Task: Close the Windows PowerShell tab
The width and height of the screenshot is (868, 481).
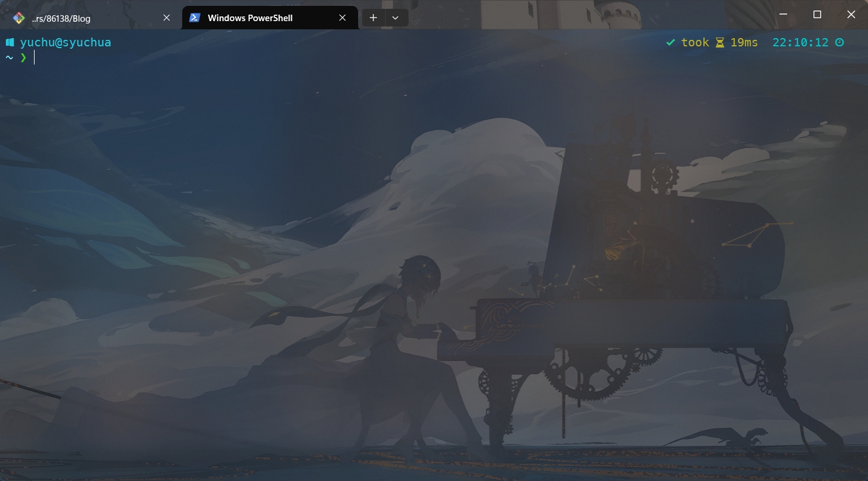Action: [x=342, y=18]
